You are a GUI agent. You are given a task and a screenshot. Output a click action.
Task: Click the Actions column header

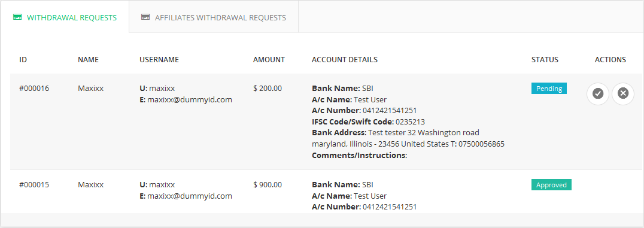point(610,60)
